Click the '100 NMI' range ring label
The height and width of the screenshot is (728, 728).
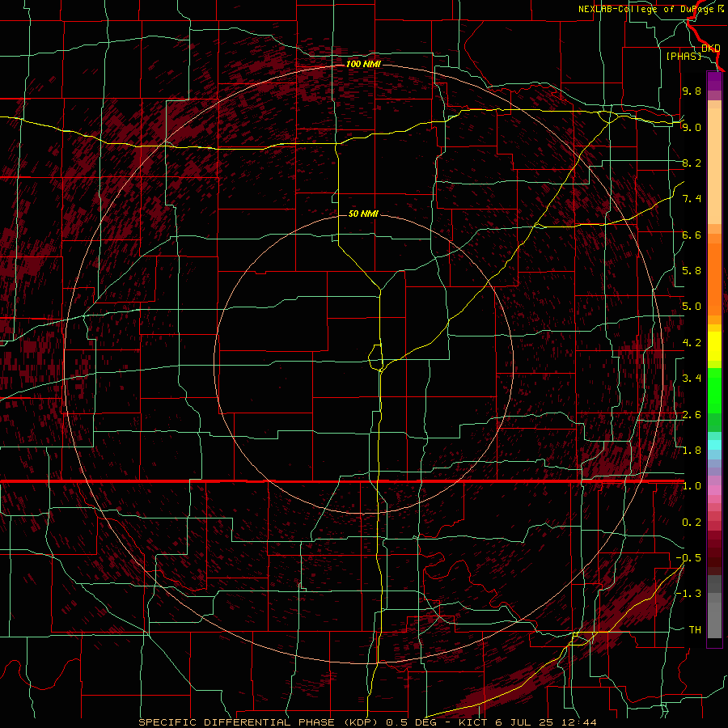[363, 64]
